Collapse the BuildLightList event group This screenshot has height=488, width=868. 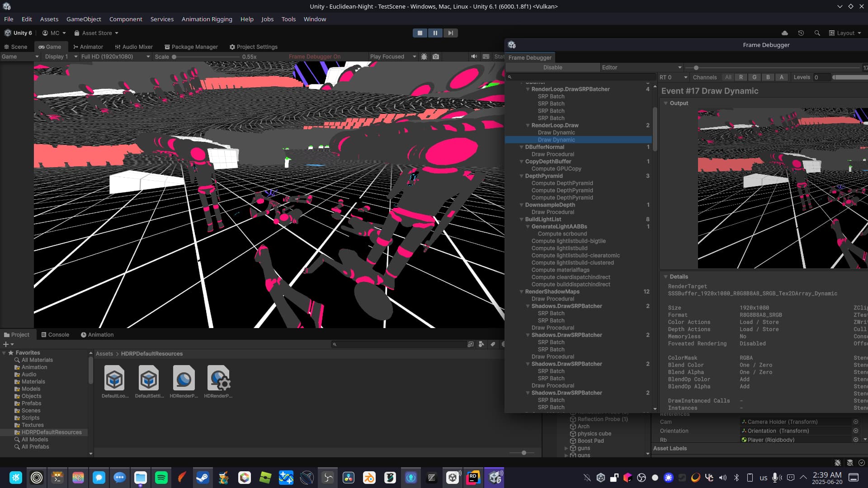[x=522, y=219]
